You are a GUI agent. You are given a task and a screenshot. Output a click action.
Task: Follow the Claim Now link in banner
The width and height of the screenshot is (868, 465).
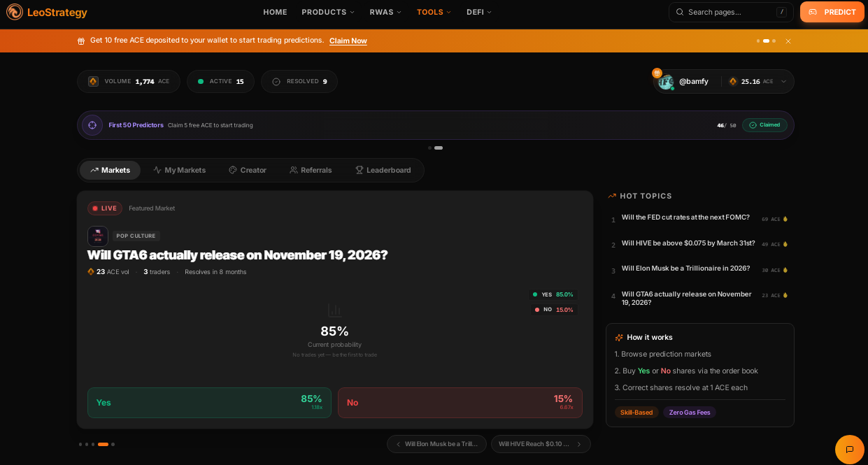tap(348, 41)
